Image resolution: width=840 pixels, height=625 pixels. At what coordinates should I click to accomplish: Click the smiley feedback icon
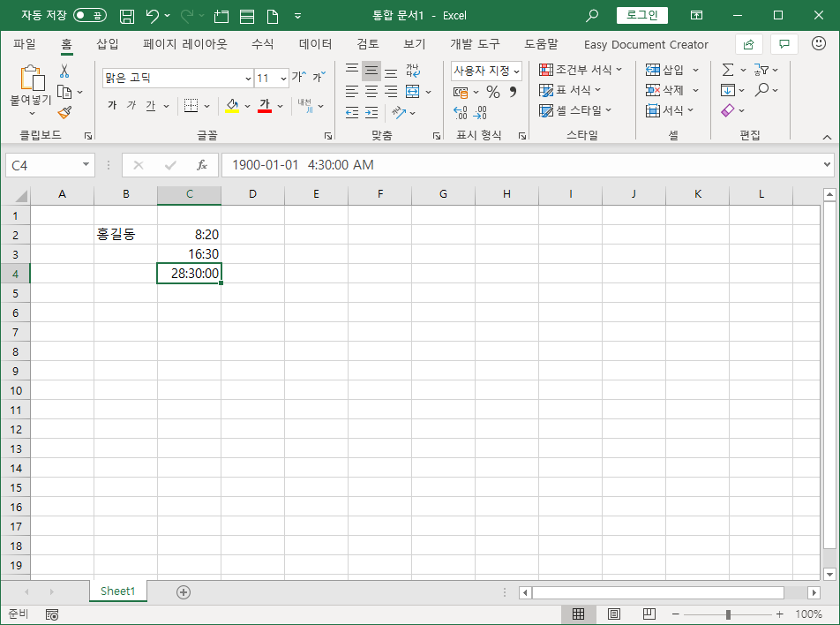819,43
